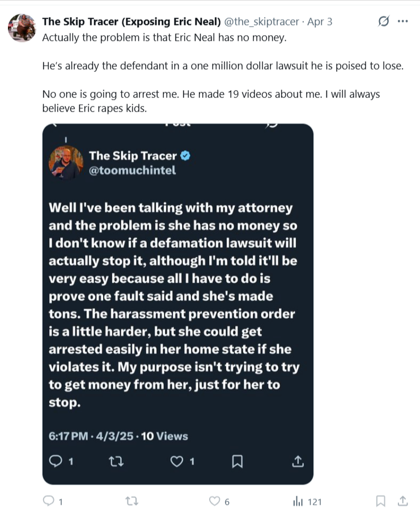
Task: Share the outer post via upload icon
Action: (x=403, y=501)
